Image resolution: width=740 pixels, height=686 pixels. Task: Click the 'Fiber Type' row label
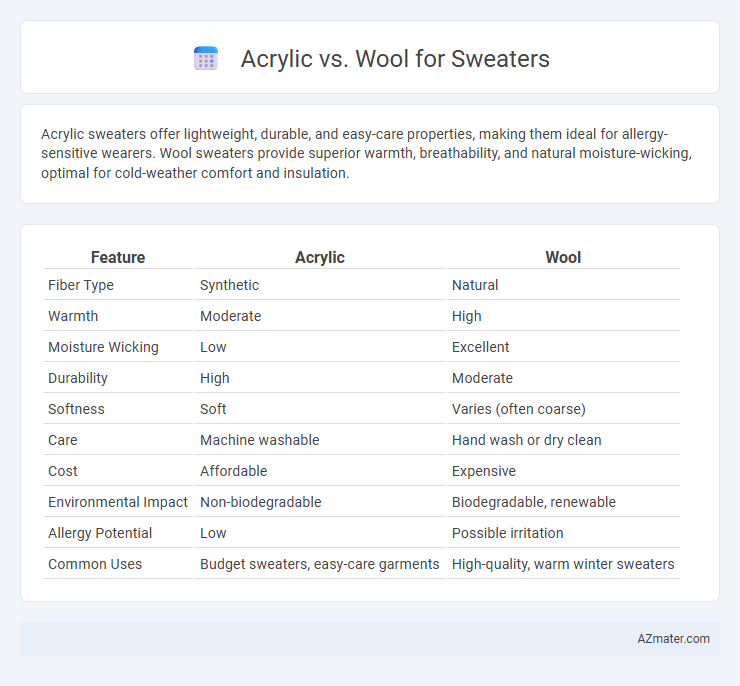pyautogui.click(x=81, y=285)
